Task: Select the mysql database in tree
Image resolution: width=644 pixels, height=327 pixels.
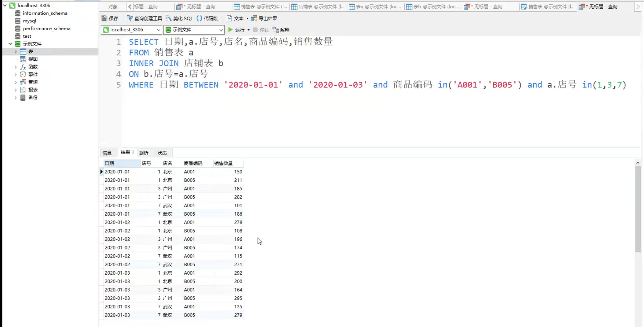Action: pyautogui.click(x=29, y=21)
